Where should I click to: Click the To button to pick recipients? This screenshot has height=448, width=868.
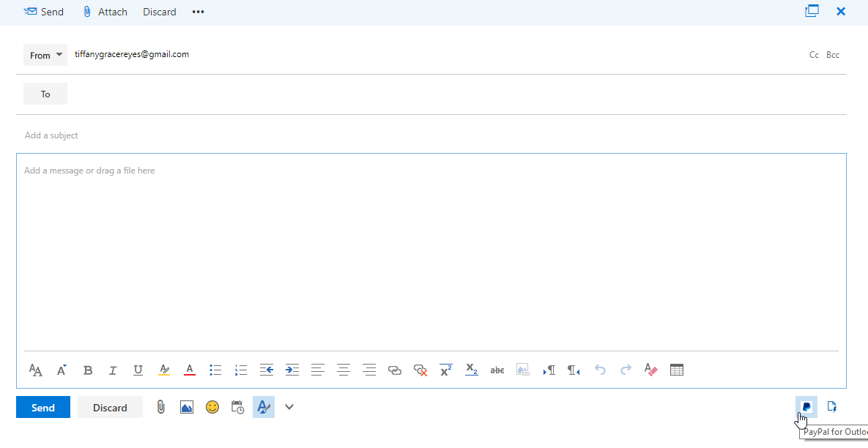[45, 94]
